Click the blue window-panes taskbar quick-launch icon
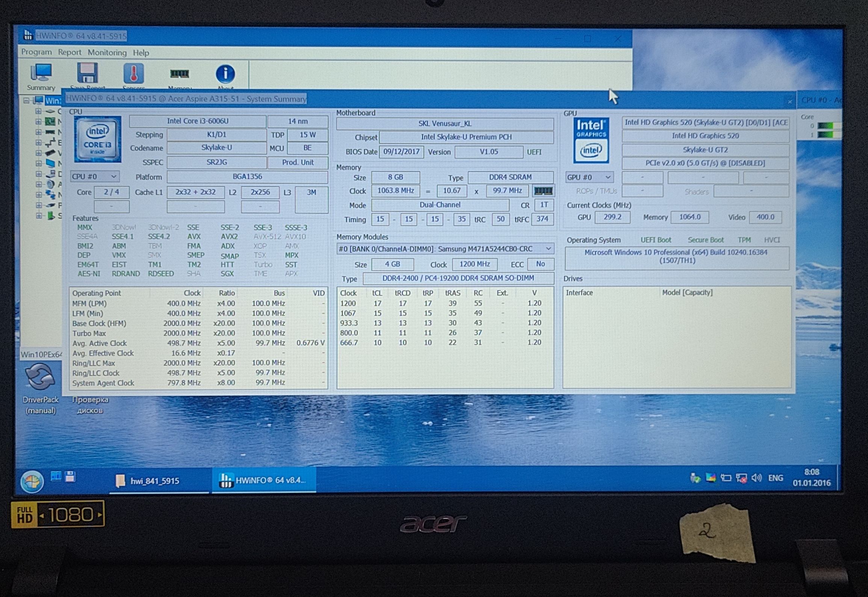This screenshot has width=868, height=597. point(56,476)
